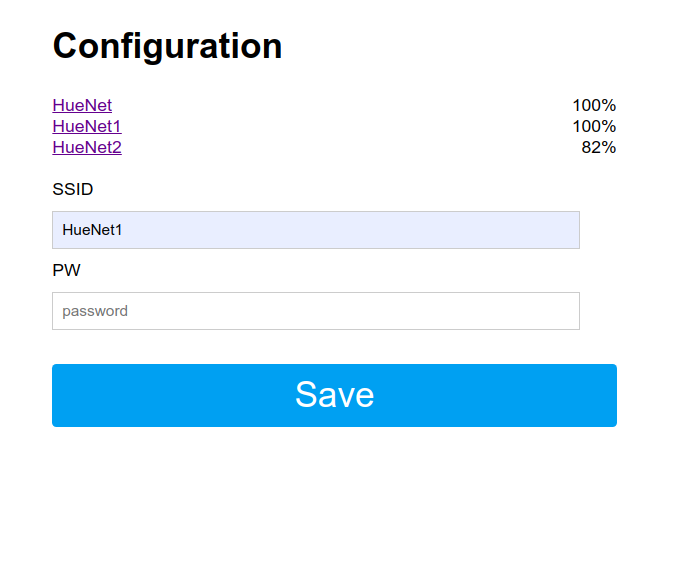Image resolution: width=676 pixels, height=563 pixels.
Task: Open the first listed Wi-Fi network
Action: click(82, 105)
